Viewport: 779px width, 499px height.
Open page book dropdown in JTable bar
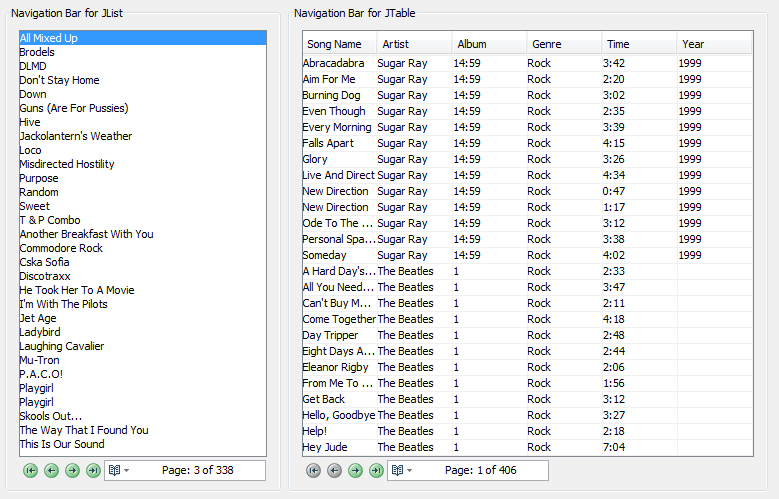[402, 470]
